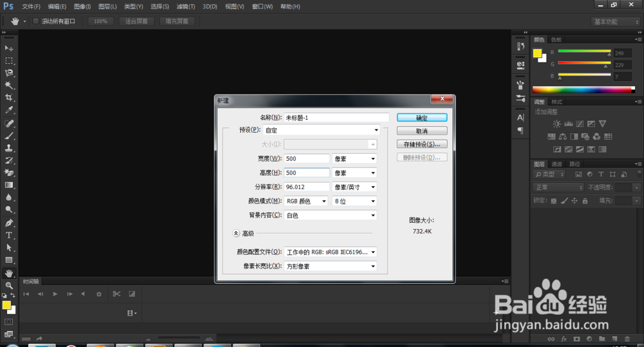Screen dimensions: 644x347
Task: Select the Rectangular Marquee tool
Action: click(x=8, y=61)
